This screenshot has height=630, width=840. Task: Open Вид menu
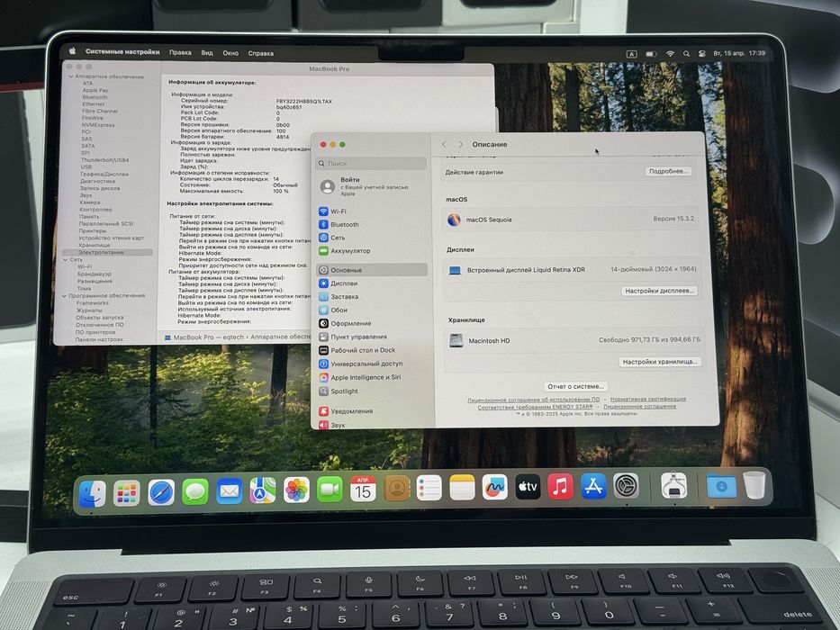[x=207, y=52]
